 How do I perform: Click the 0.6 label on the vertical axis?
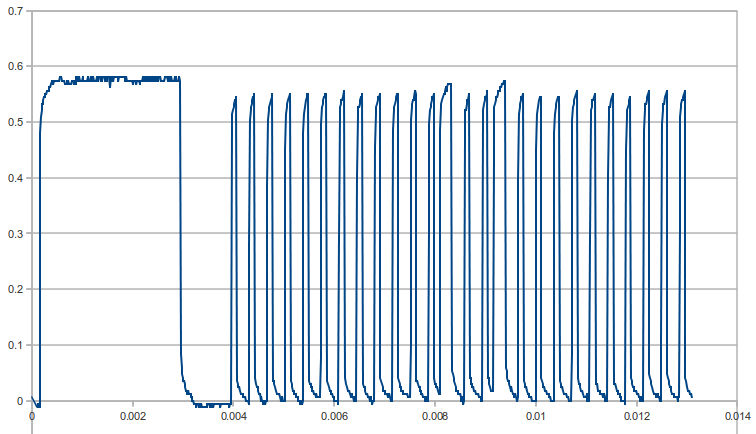[14, 67]
